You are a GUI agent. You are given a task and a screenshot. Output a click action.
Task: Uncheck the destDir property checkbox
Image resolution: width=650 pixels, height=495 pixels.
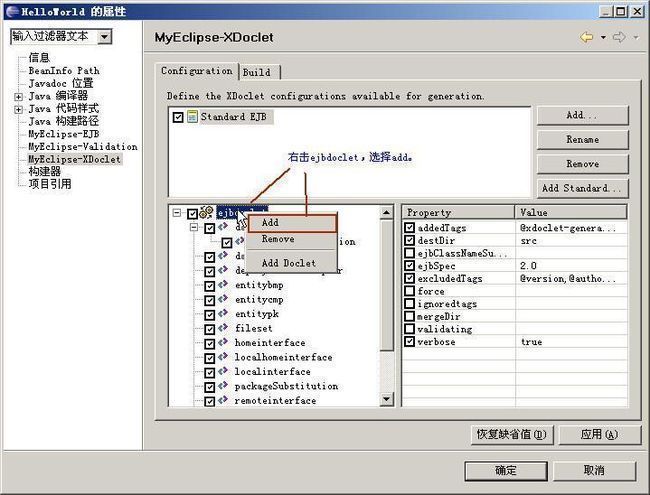410,240
